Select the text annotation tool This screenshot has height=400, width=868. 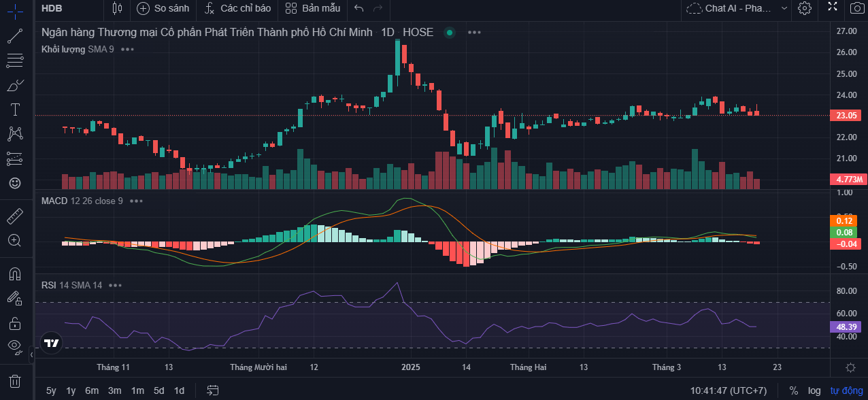click(x=15, y=110)
